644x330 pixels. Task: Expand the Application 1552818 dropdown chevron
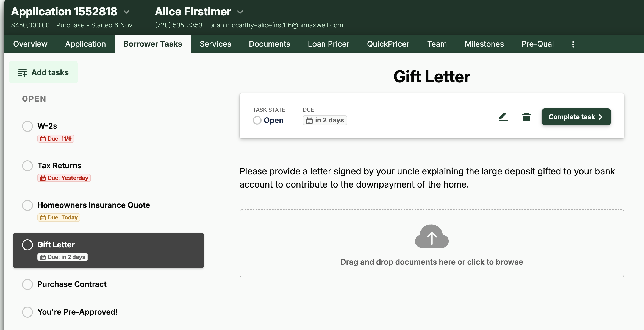(x=126, y=12)
